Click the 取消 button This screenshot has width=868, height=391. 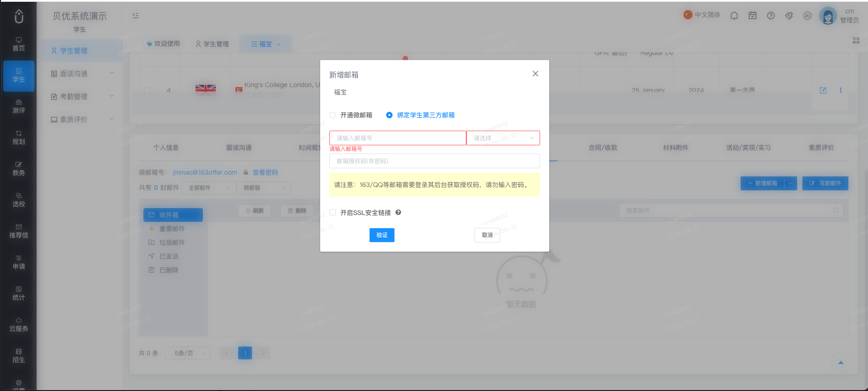[x=487, y=235]
